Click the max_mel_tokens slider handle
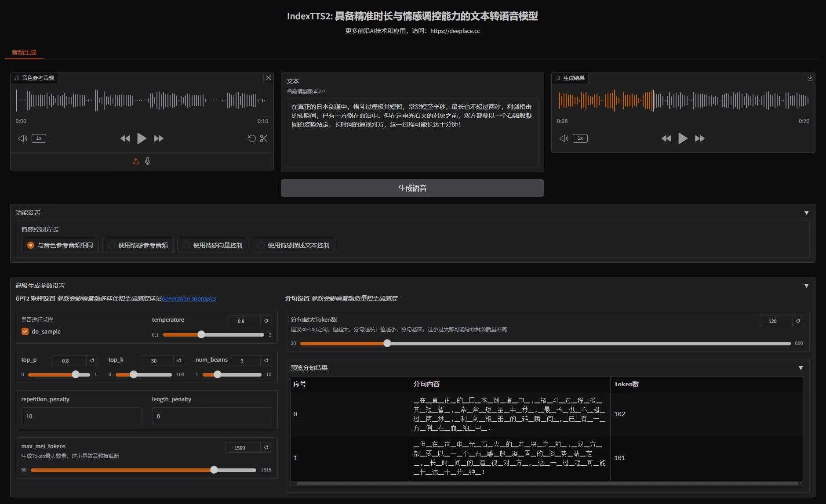 tap(214, 470)
